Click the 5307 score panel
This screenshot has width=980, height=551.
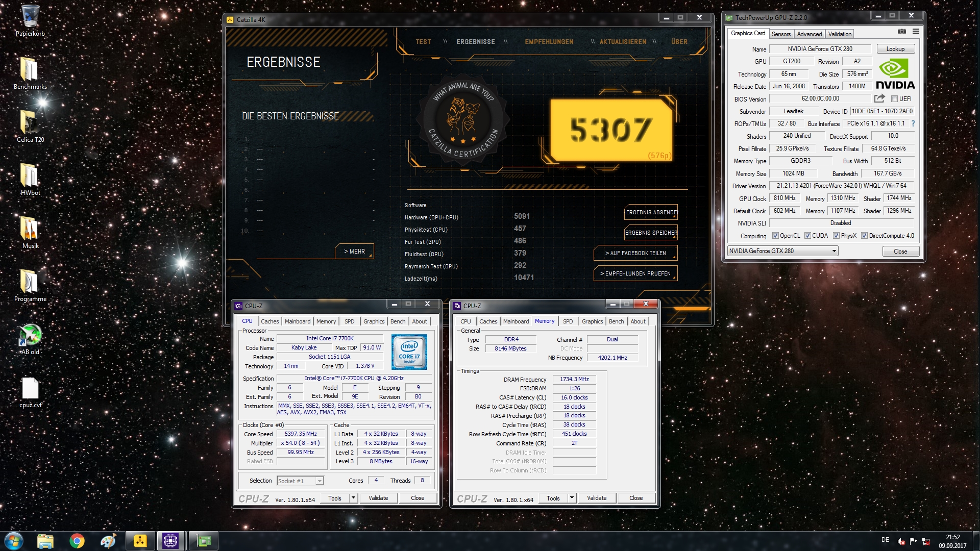[611, 130]
